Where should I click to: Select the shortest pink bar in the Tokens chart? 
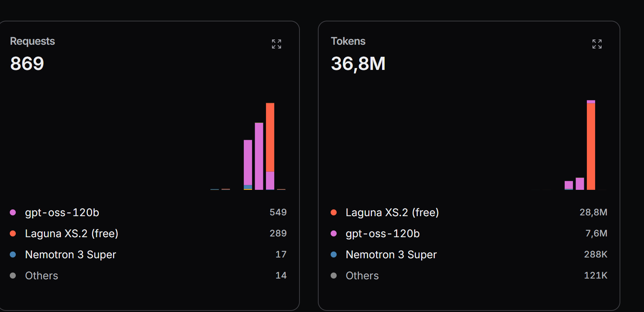point(569,185)
